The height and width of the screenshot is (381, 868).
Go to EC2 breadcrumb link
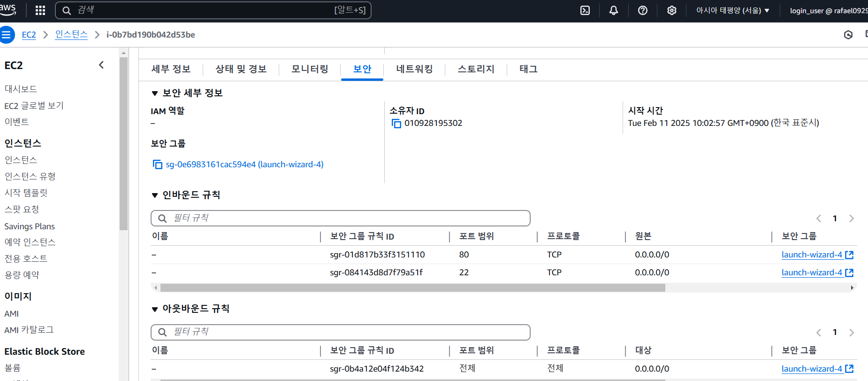click(x=29, y=35)
